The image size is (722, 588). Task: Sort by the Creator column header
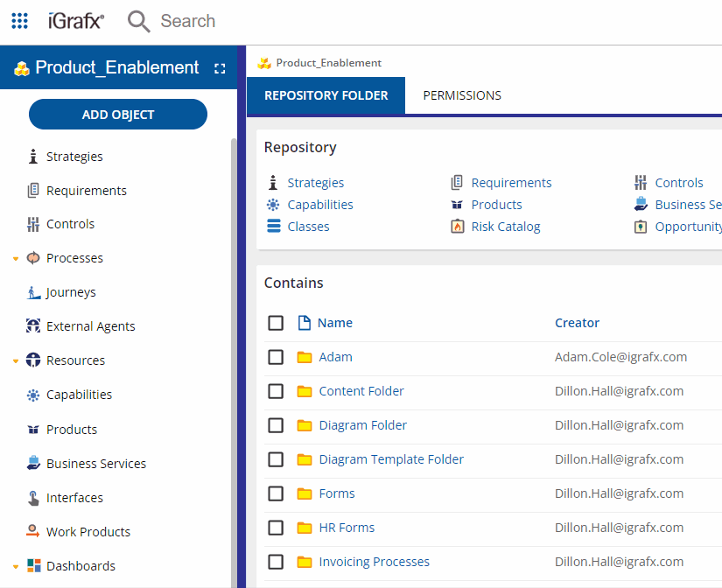click(577, 323)
